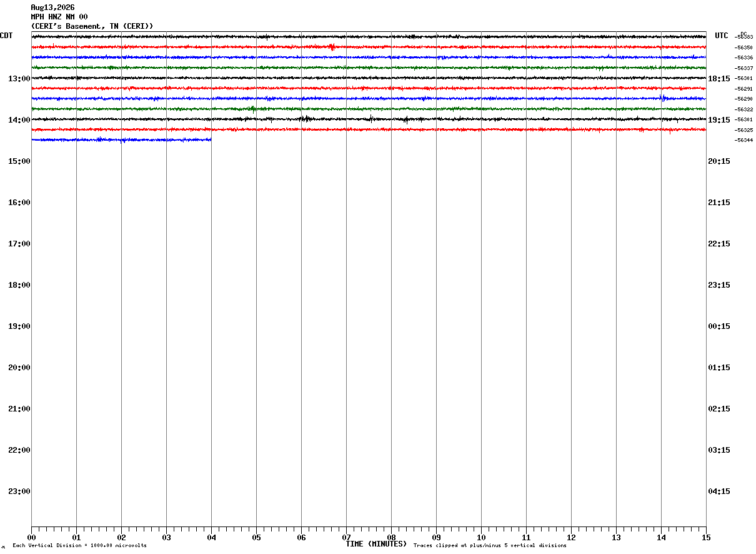Click the spike on the top red trace
Screen dimensions: 756x554
(x=332, y=47)
